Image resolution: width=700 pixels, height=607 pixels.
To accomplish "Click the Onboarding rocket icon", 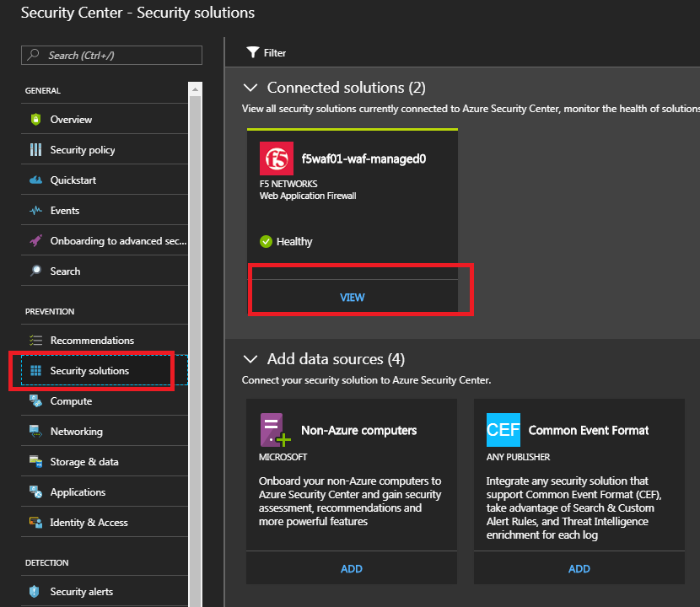I will click(x=35, y=240).
